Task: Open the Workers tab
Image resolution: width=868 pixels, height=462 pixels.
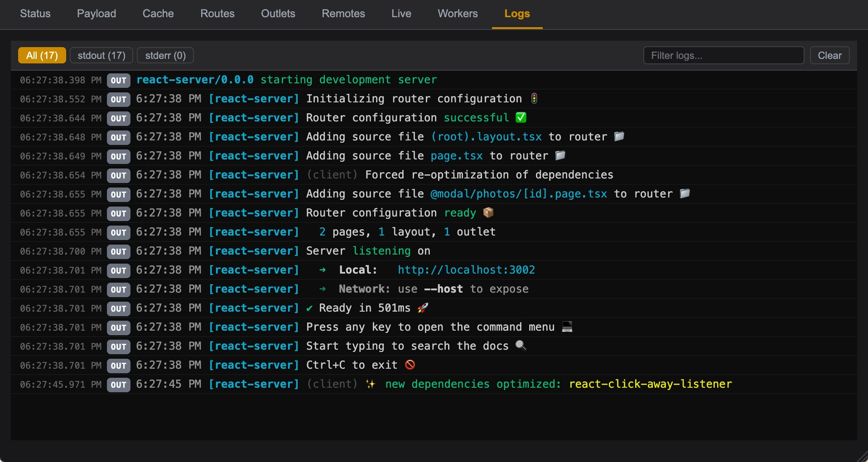Action: click(458, 14)
